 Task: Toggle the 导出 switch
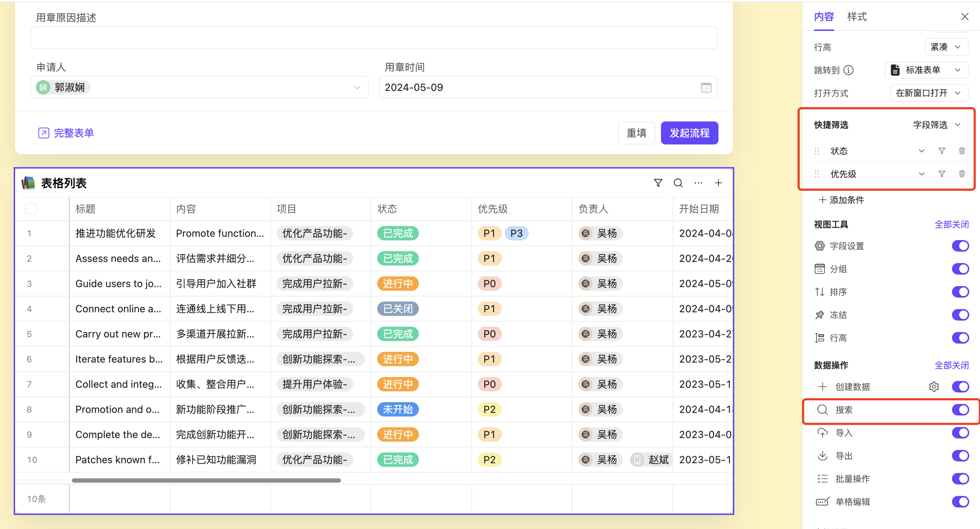[x=960, y=456]
